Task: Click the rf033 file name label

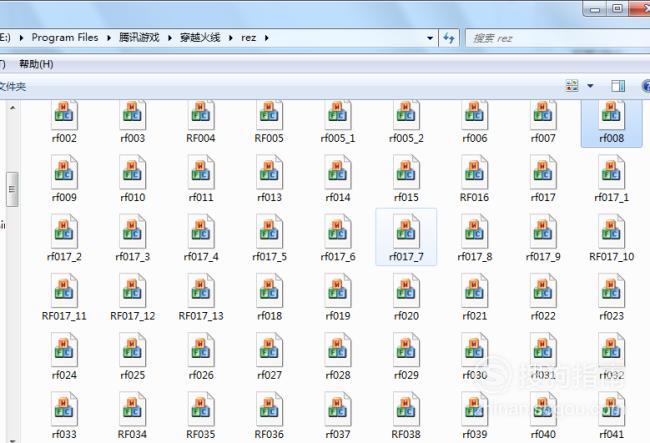Action: [64, 434]
